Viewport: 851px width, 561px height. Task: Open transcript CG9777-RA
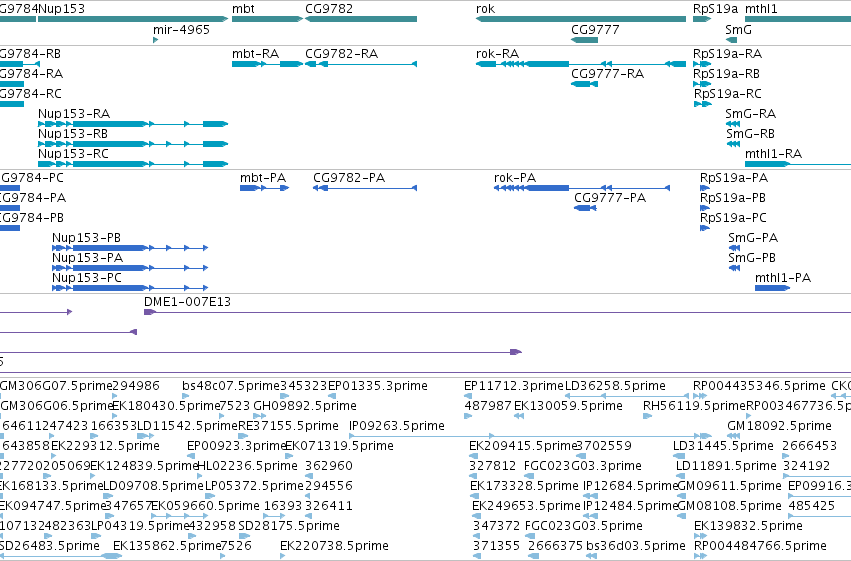coord(607,73)
